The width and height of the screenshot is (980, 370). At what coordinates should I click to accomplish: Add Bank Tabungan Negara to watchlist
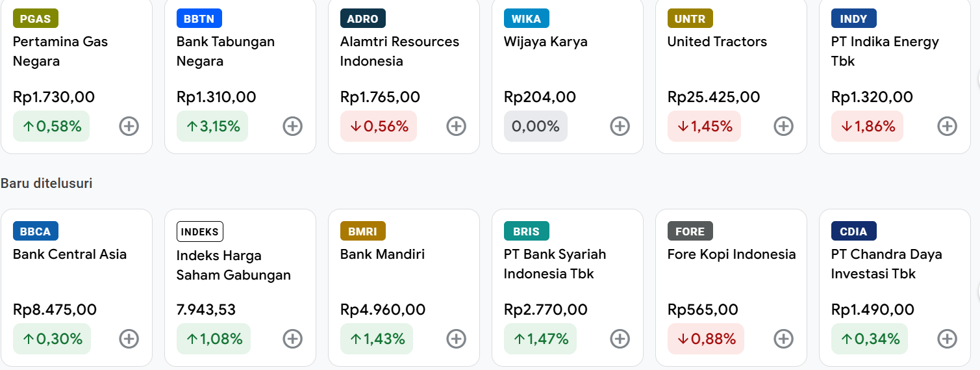pos(292,126)
